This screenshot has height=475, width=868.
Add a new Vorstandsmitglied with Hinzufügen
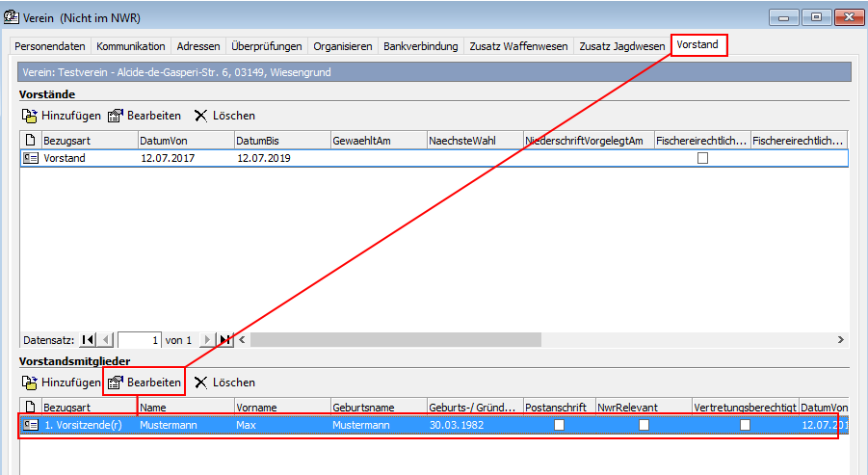(61, 383)
